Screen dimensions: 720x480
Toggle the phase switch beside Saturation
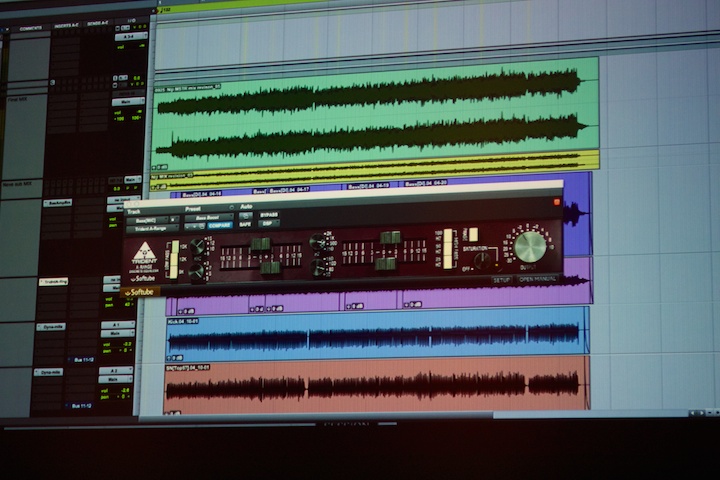473,234
